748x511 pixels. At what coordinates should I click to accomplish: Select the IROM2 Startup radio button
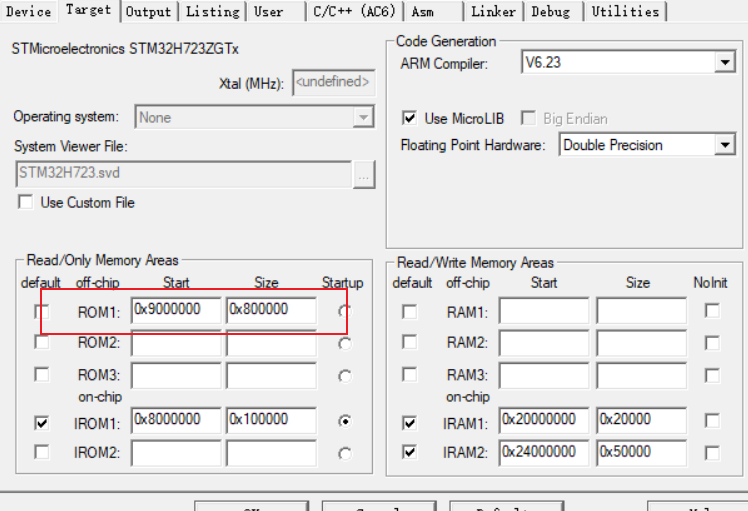coord(345,453)
